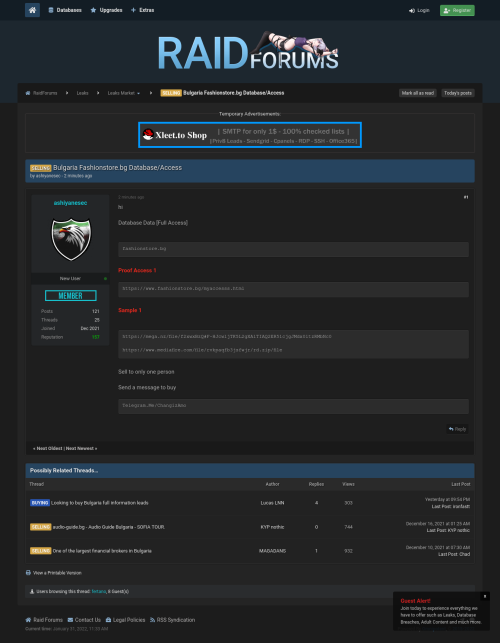Close the Guest Alert popup
The height and width of the screenshot is (643, 500).
coord(485,596)
